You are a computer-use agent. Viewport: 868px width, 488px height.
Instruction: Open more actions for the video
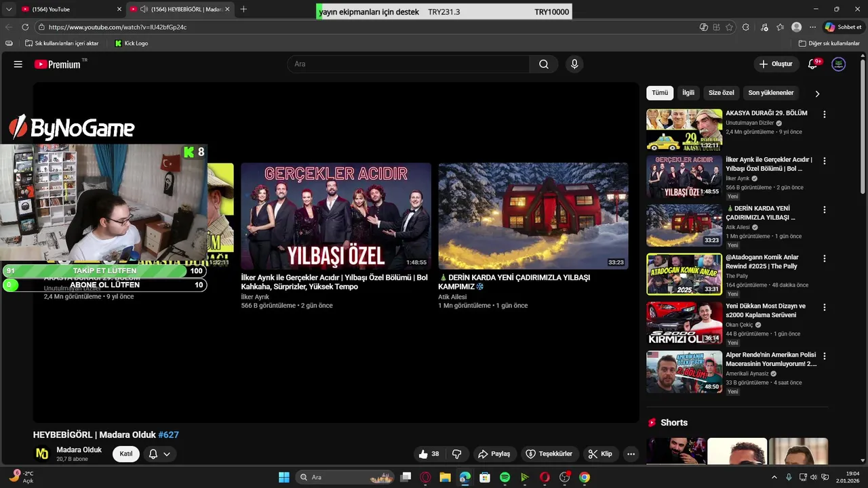tap(631, 454)
